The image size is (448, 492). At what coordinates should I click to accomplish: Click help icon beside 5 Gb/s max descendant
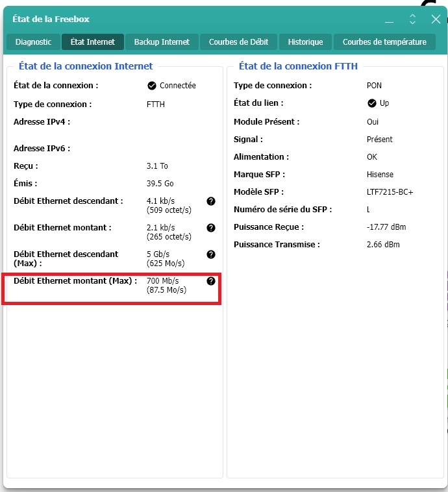(211, 254)
